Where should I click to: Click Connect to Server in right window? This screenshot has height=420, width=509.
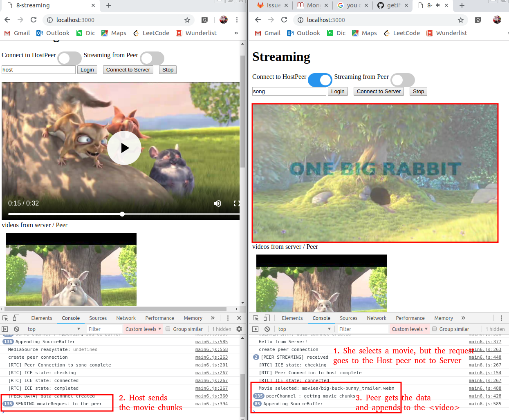(x=379, y=92)
